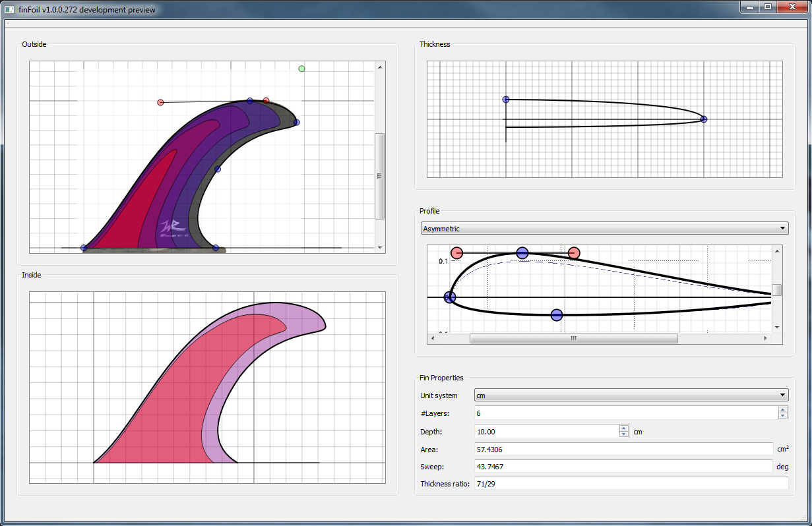Select the green control point at the fin tip
812x526 pixels.
pos(301,69)
